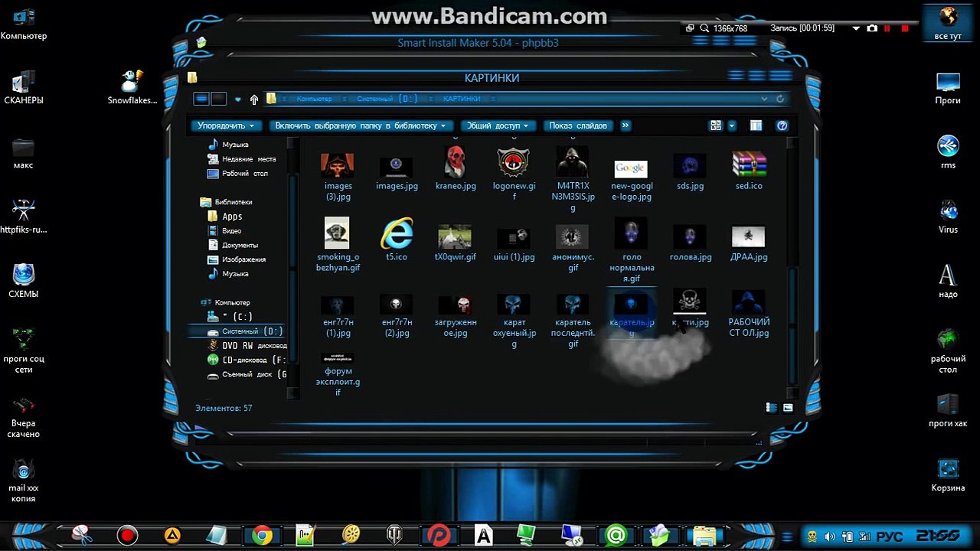Open Apps library in sidebar
Image resolution: width=980 pixels, height=551 pixels.
pyautogui.click(x=225, y=217)
